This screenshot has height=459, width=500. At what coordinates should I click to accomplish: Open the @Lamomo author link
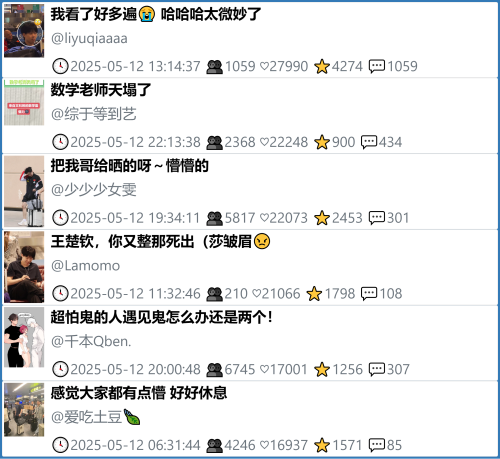85,266
